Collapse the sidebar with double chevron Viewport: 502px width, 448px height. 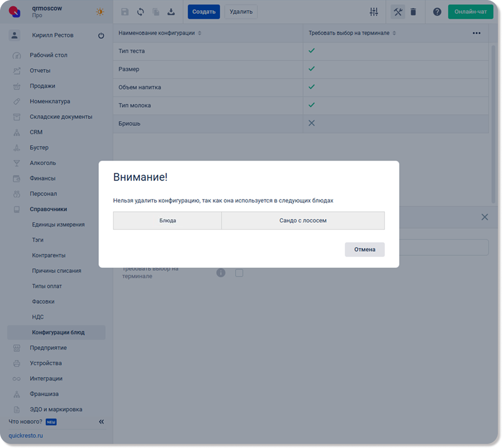click(x=101, y=422)
